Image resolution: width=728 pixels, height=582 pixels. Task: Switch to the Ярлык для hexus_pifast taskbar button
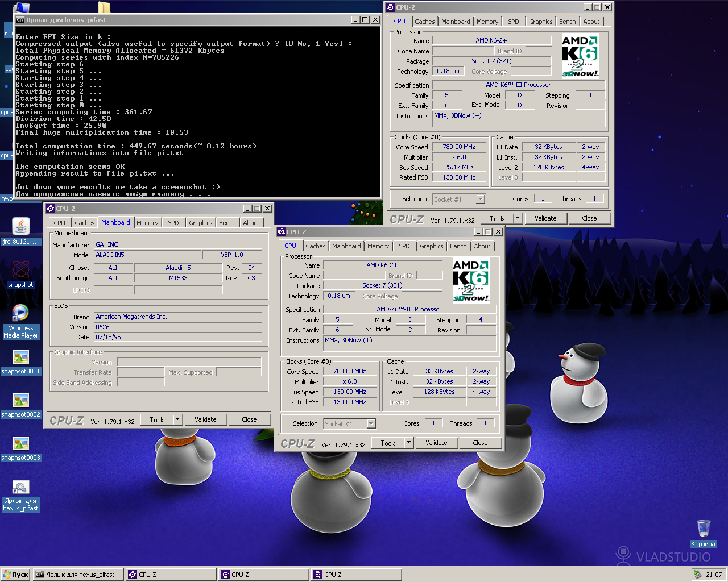pos(78,575)
